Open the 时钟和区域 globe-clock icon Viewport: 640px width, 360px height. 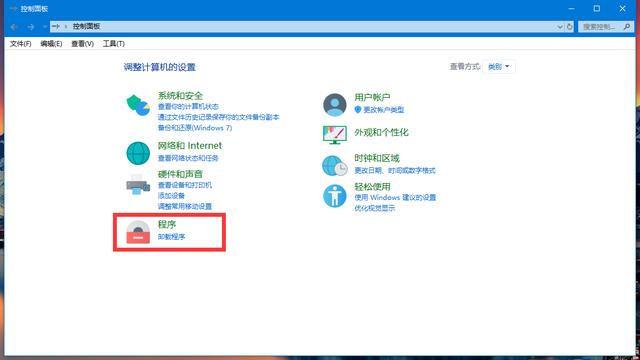point(335,166)
